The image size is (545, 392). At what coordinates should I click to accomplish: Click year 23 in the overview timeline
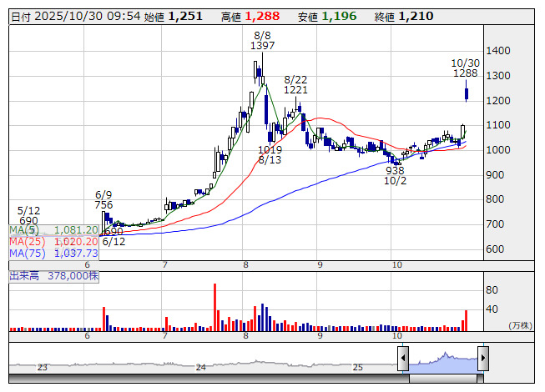tap(43, 367)
